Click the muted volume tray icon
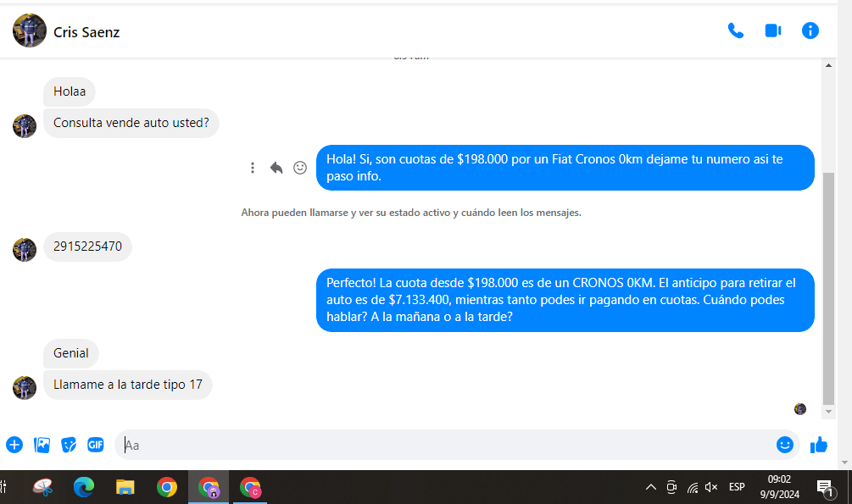Screen dimensions: 852x504 click(711, 487)
